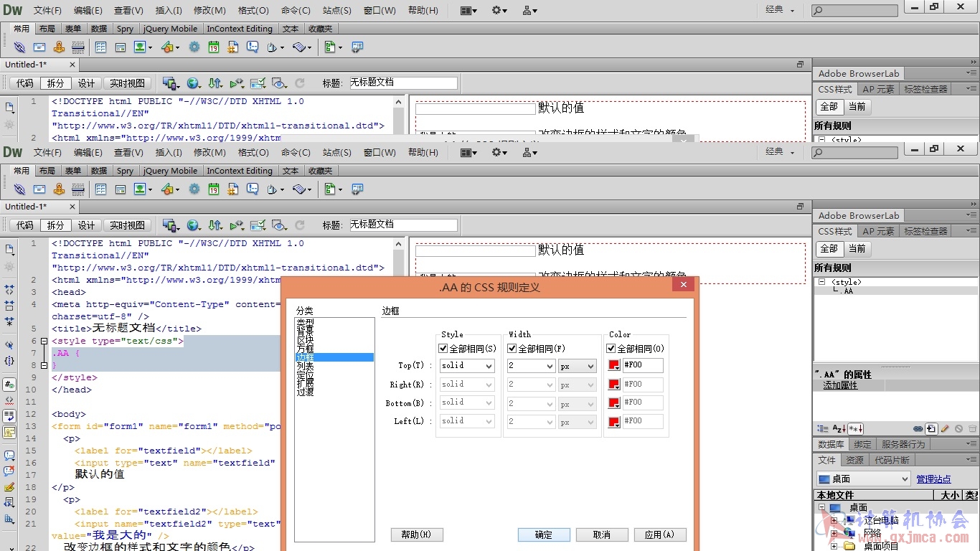Toggle the Syntax Error Alerts icon
The width and height of the screenshot is (980, 551).
(9, 432)
